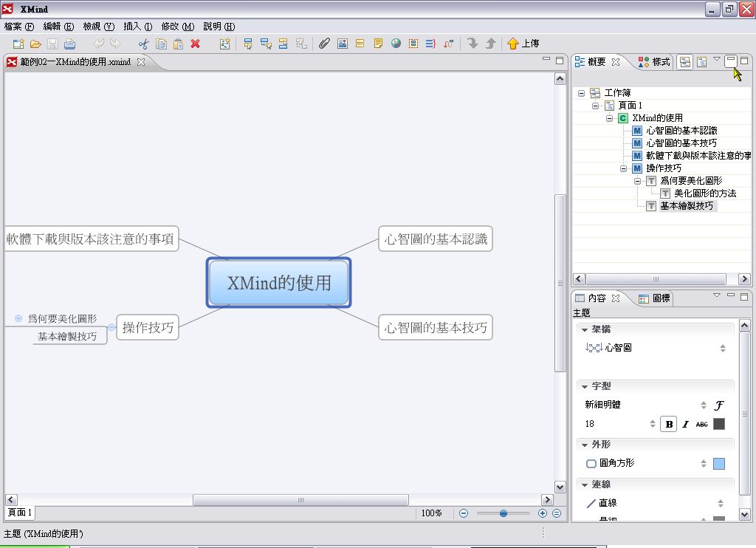The height and width of the screenshot is (548, 756).
Task: Toggle strikethrough ABC in 字型 section
Action: [x=702, y=425]
